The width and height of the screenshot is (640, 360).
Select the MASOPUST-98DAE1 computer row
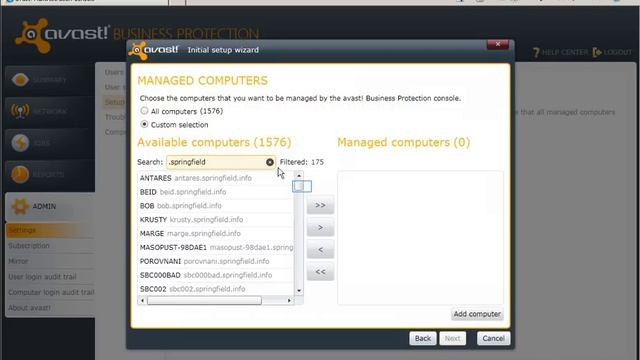pos(216,247)
